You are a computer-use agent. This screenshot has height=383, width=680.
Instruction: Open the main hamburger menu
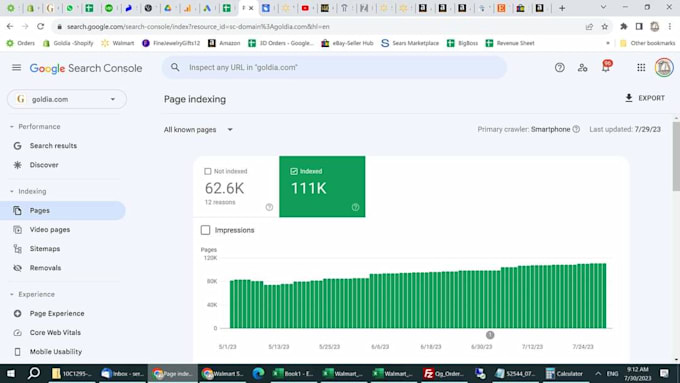point(16,68)
